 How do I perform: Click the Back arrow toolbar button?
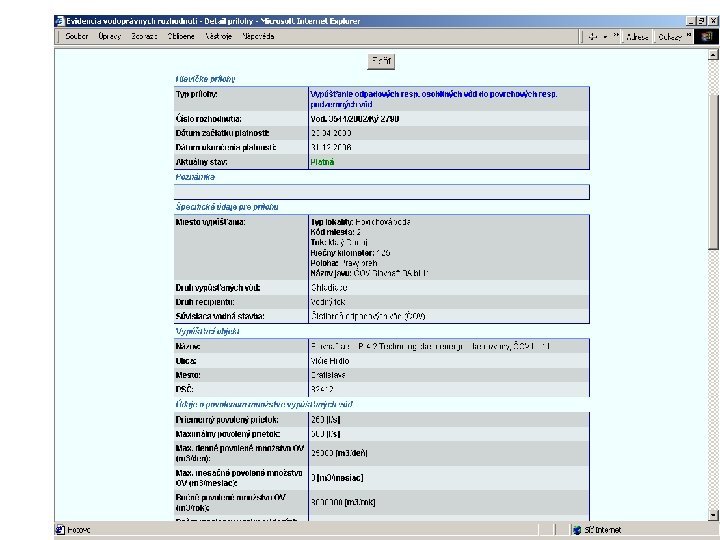pos(593,36)
